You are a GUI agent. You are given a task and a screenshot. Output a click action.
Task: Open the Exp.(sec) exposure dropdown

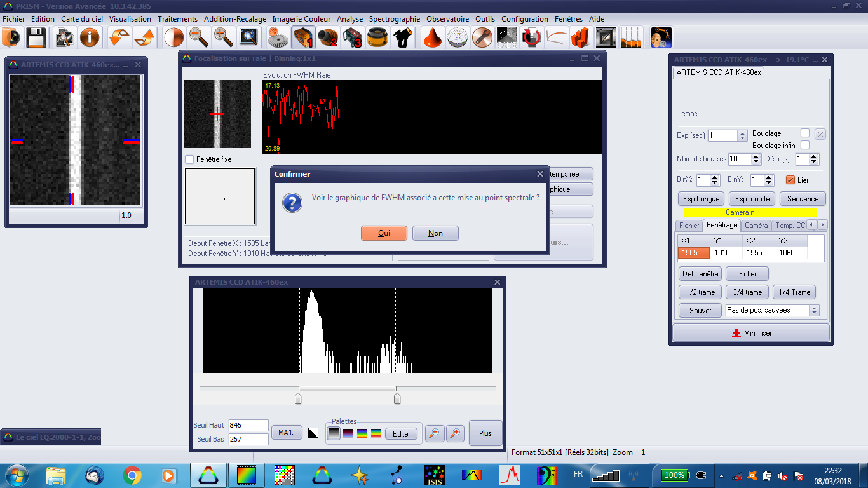(742, 135)
